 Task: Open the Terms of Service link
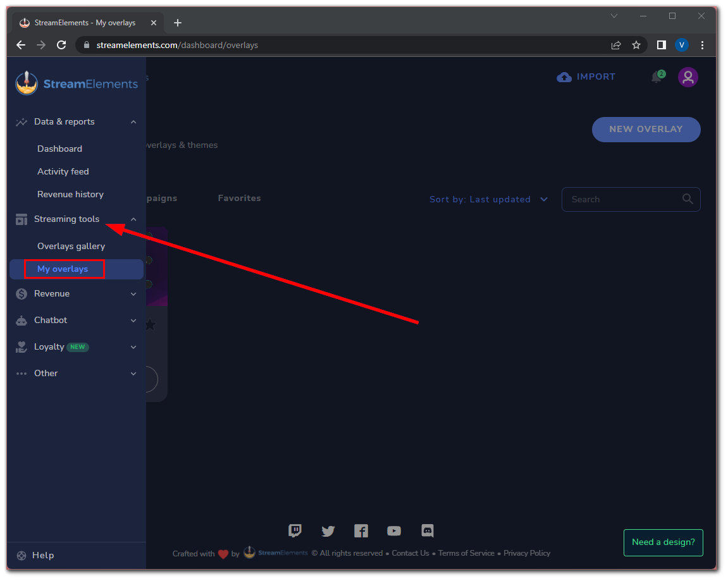pyautogui.click(x=467, y=553)
